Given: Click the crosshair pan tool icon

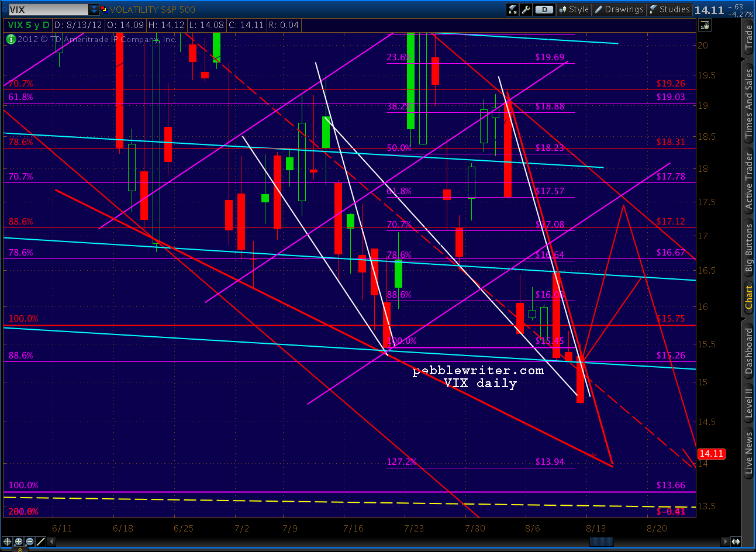Looking at the screenshot, I should click(7, 541).
